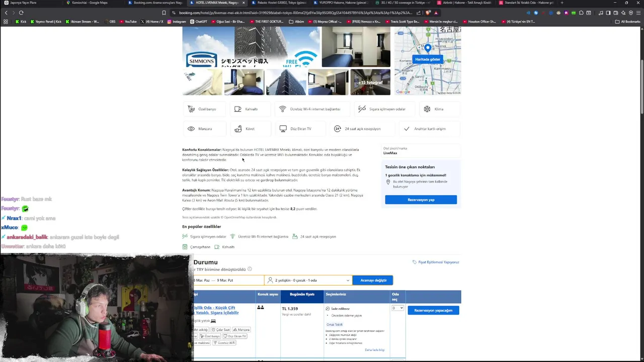Click the flat screen TV icon

point(283,129)
